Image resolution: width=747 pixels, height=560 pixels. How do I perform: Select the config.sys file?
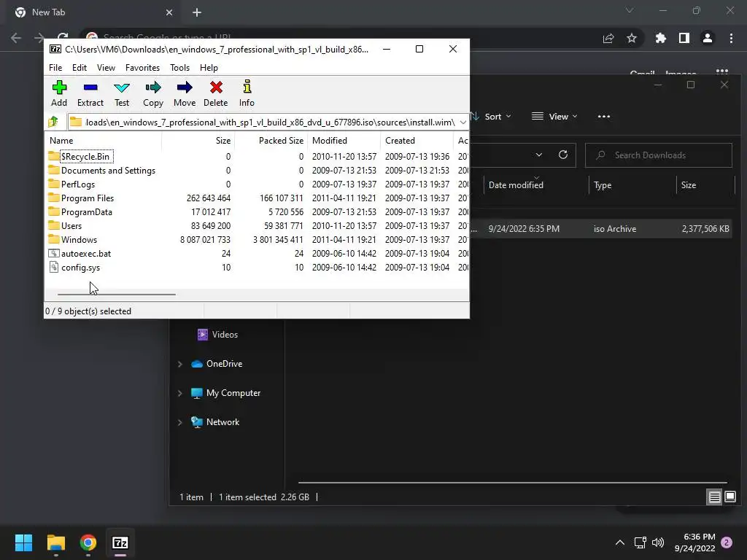click(x=258, y=267)
